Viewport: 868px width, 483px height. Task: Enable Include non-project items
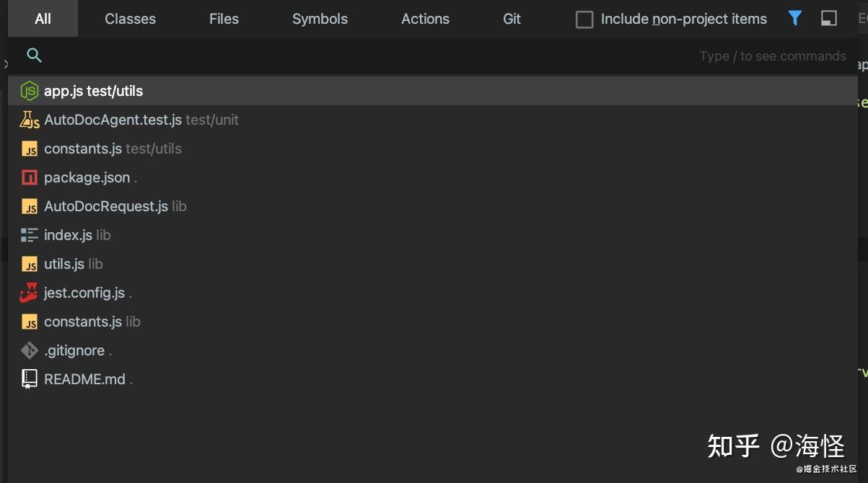[584, 19]
